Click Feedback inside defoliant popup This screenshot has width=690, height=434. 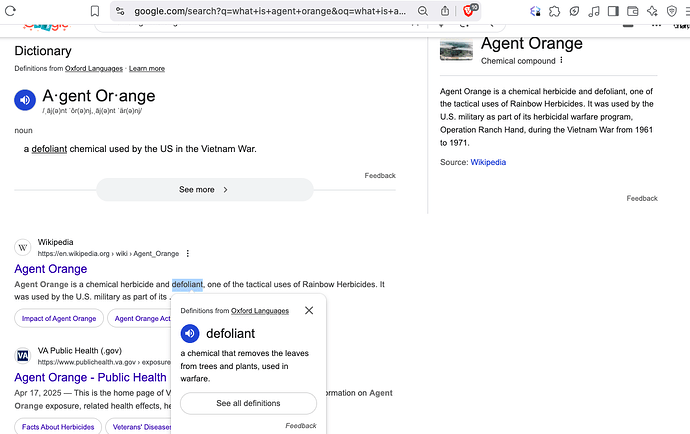coord(301,426)
